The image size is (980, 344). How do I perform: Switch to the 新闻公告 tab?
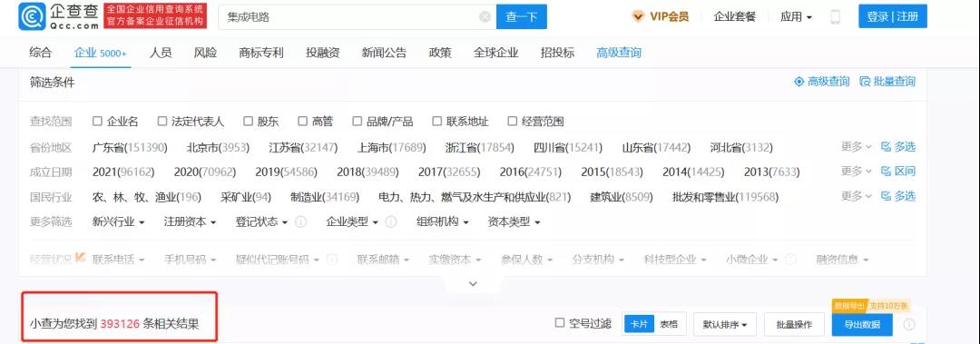[384, 53]
